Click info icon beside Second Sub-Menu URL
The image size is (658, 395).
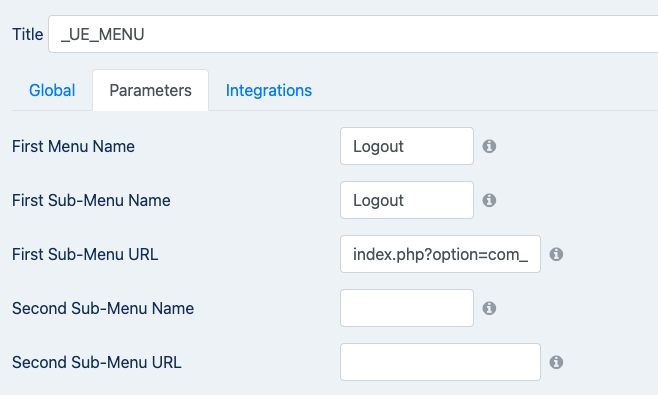coord(556,362)
